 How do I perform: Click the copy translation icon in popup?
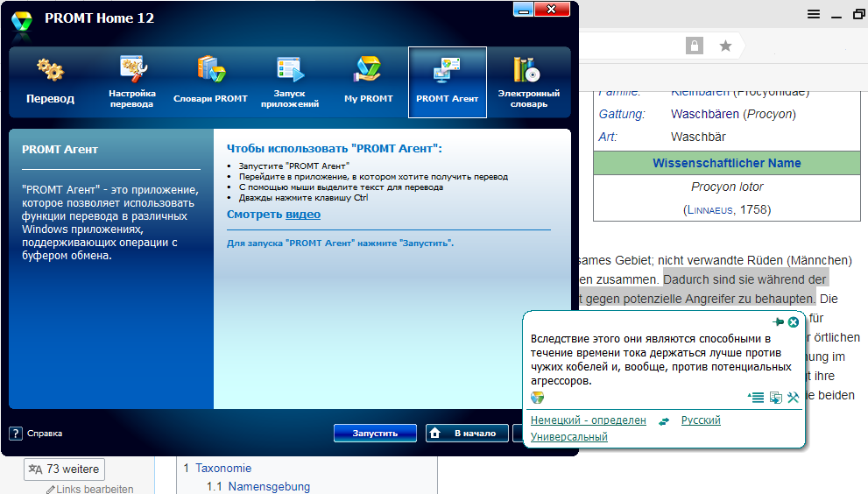point(775,398)
